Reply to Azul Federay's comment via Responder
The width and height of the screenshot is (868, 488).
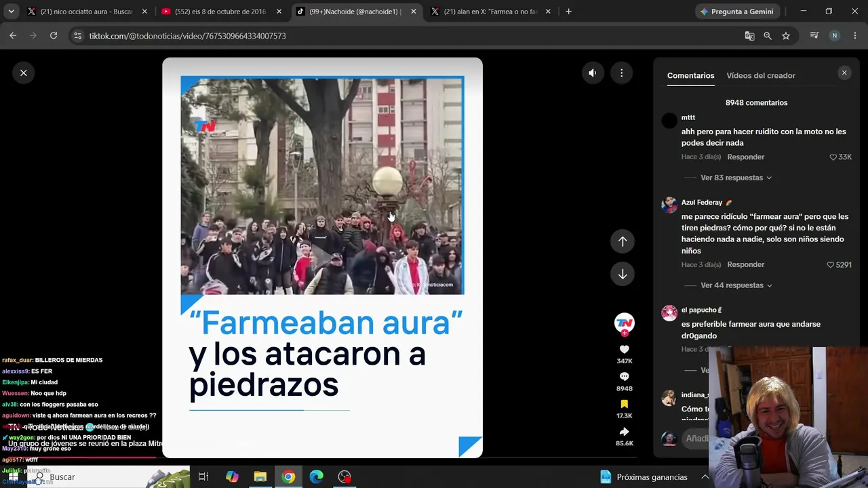[746, 265]
